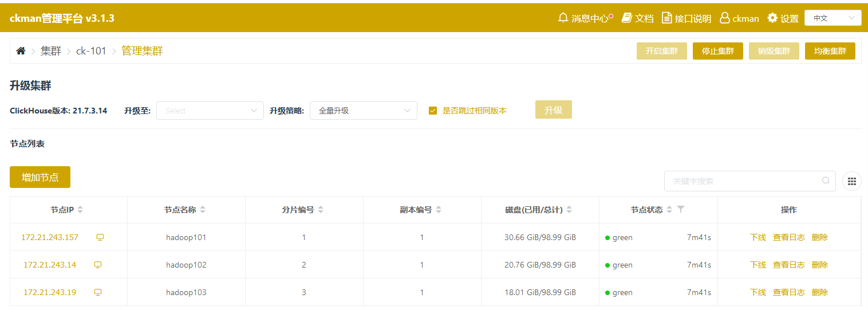This screenshot has height=310, width=868.
Task: Open the 接口说明 API document icon
Action: coord(666,18)
